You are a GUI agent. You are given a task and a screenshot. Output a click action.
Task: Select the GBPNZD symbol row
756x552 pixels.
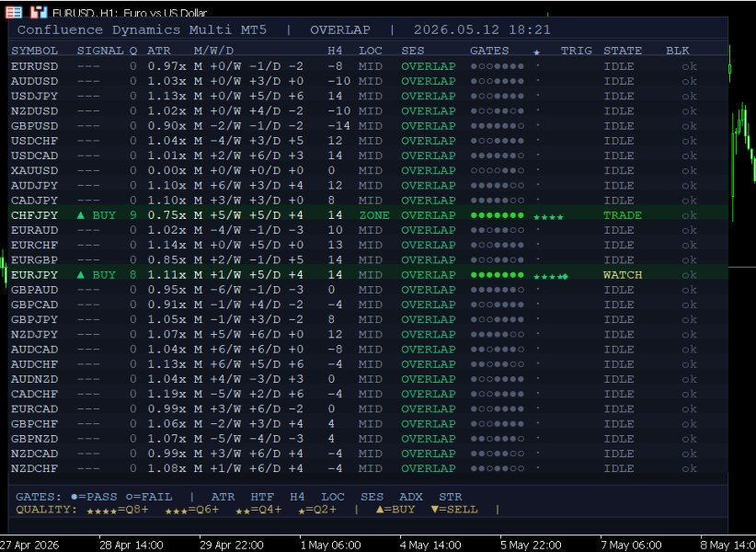(368, 439)
